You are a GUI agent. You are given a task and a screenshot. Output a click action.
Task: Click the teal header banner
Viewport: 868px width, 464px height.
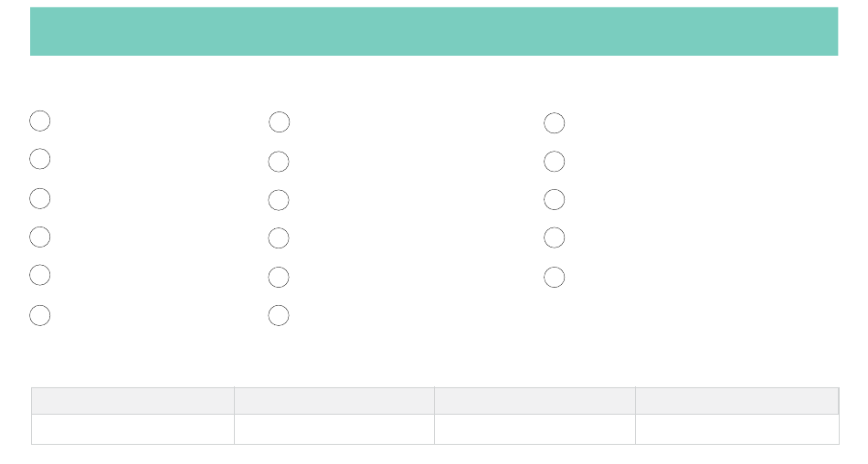pyautogui.click(x=434, y=32)
